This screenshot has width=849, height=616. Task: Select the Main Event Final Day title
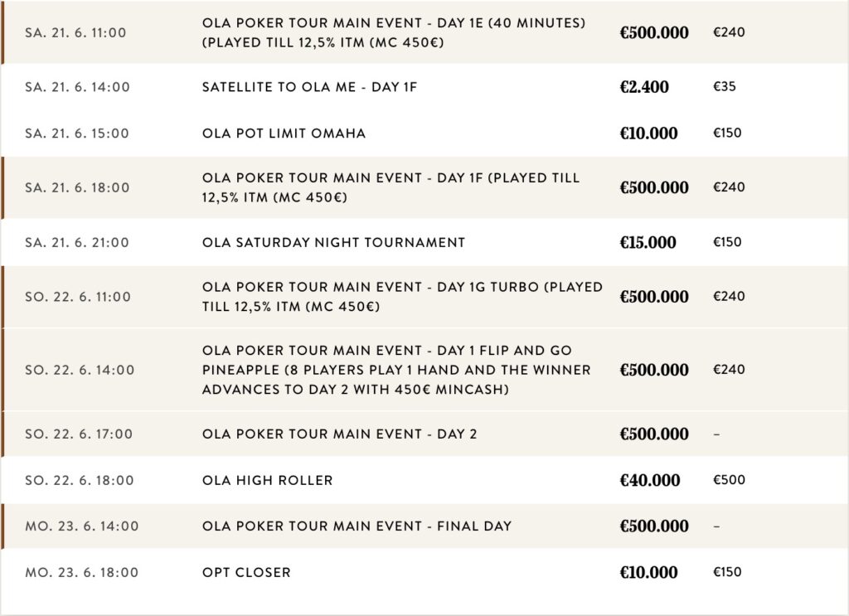coord(357,526)
